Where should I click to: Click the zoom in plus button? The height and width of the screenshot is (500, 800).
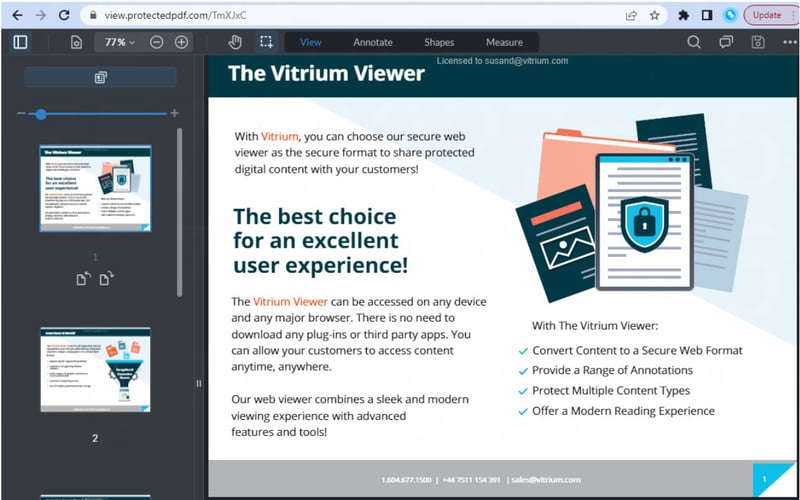(181, 42)
